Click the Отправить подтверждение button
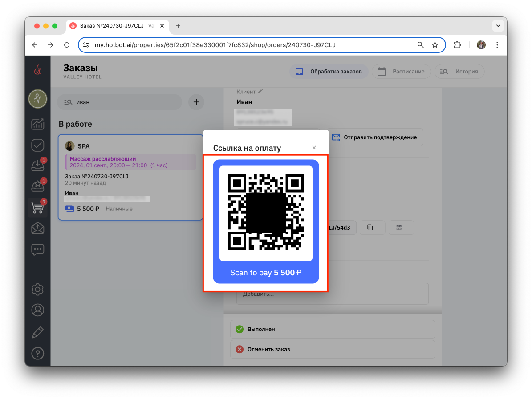 (374, 137)
